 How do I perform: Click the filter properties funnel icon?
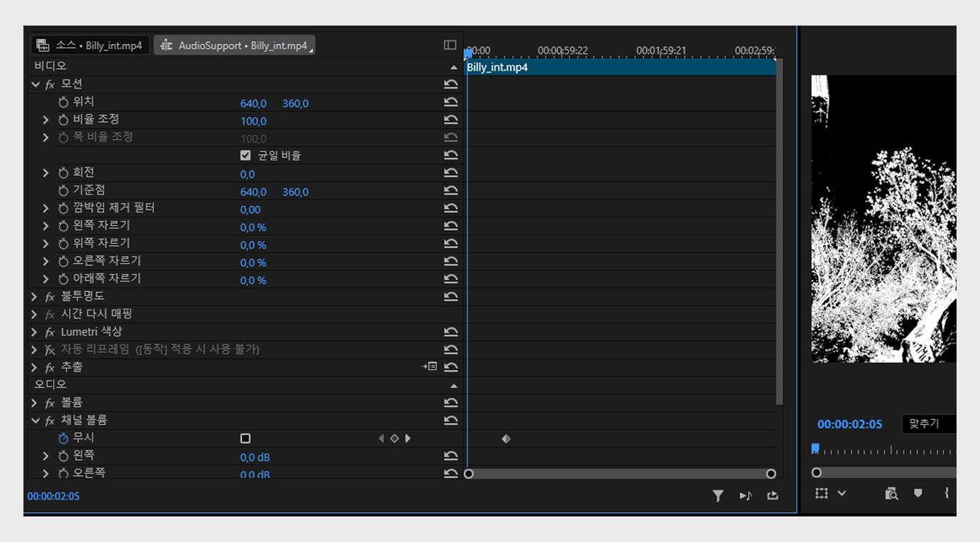(718, 496)
